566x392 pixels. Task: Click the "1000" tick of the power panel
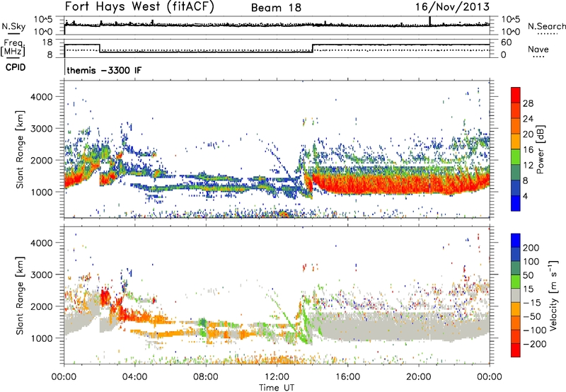point(41,192)
